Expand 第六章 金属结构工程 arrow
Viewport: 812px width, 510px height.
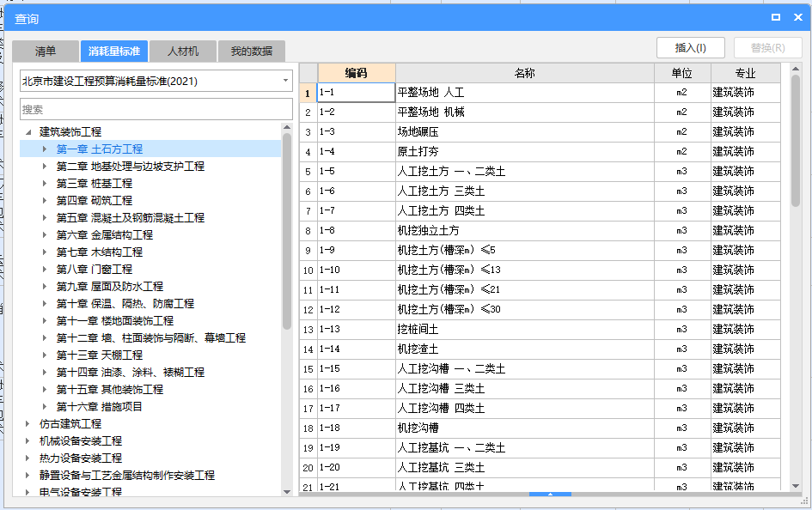(x=45, y=235)
